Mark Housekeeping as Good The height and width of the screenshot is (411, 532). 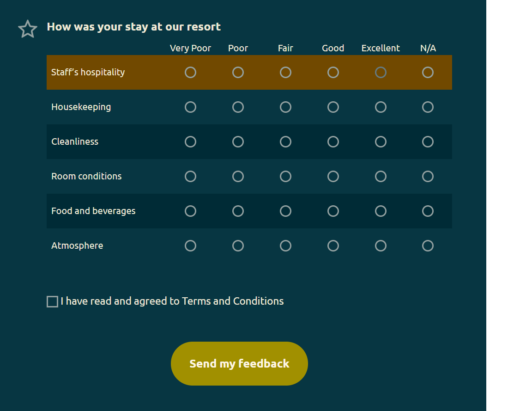tap(333, 107)
